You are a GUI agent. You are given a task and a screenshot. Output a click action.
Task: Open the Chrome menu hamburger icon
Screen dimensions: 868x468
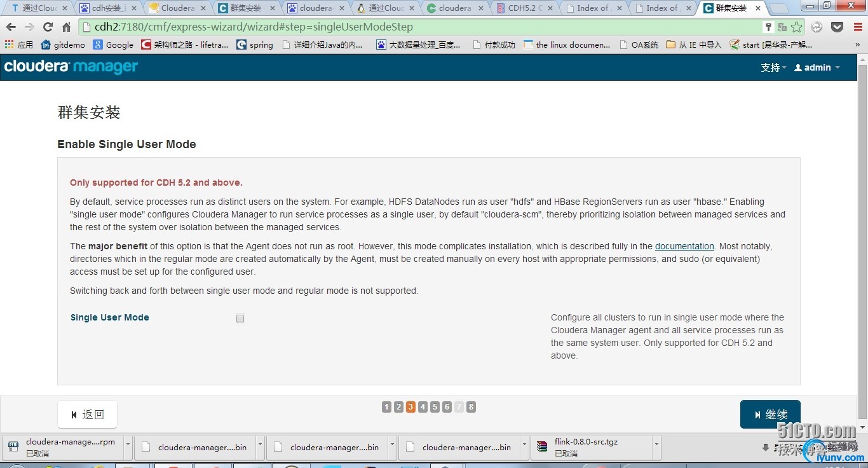857,27
